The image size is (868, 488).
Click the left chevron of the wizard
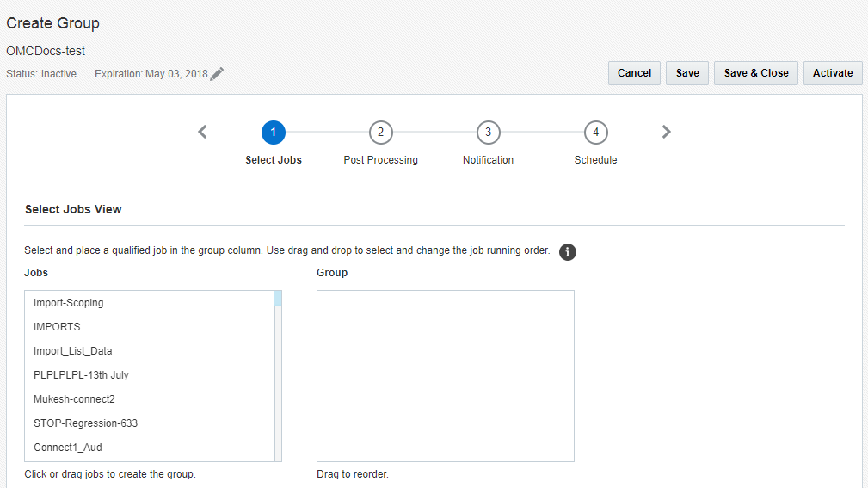[202, 132]
